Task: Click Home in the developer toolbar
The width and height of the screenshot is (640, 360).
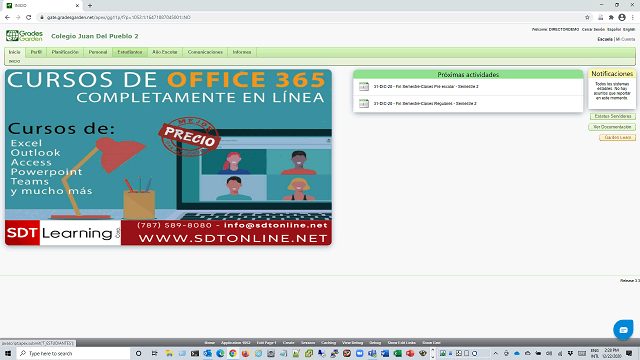Action: 209,343
